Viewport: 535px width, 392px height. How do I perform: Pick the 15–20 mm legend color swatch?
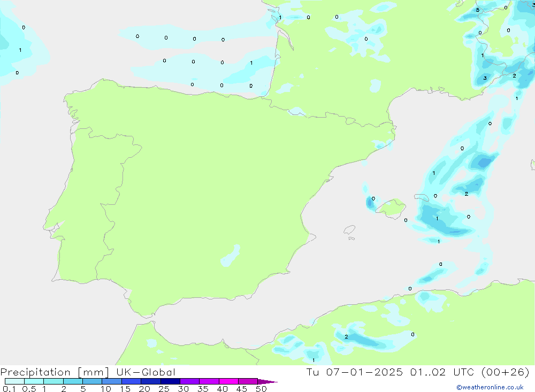pos(132,381)
